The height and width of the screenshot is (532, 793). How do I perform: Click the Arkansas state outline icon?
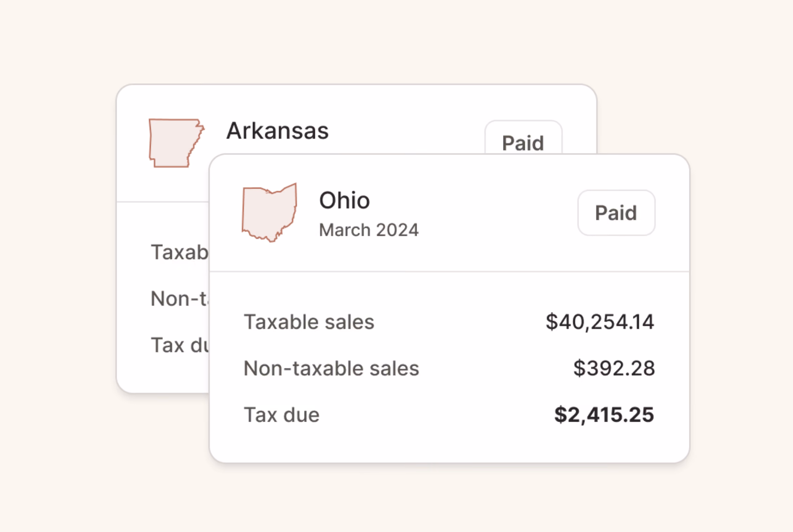176,143
